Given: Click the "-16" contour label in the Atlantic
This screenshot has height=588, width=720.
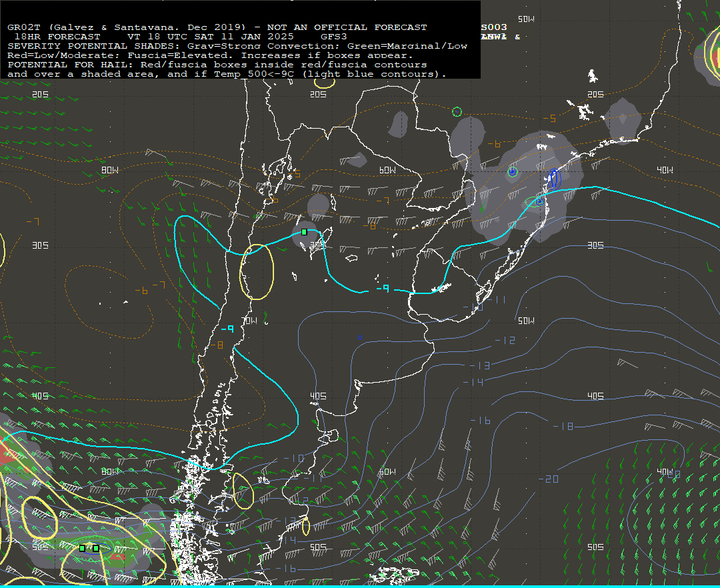Looking at the screenshot, I should click(x=480, y=421).
